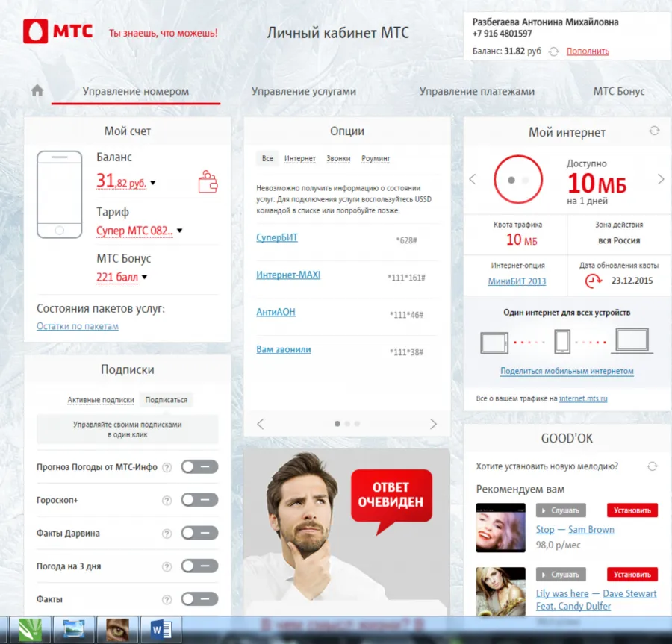The height and width of the screenshot is (644, 672).
Task: Open Остатки по пакетам link
Action: (78, 326)
